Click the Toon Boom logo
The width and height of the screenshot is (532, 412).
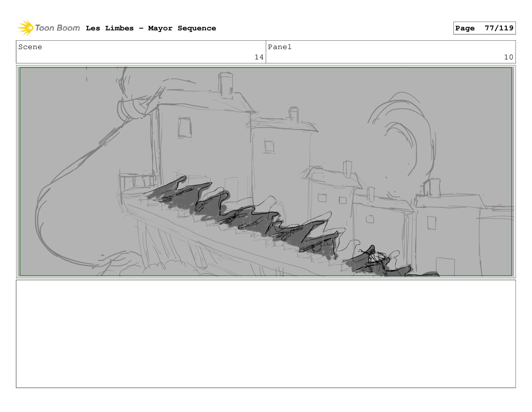(x=48, y=28)
